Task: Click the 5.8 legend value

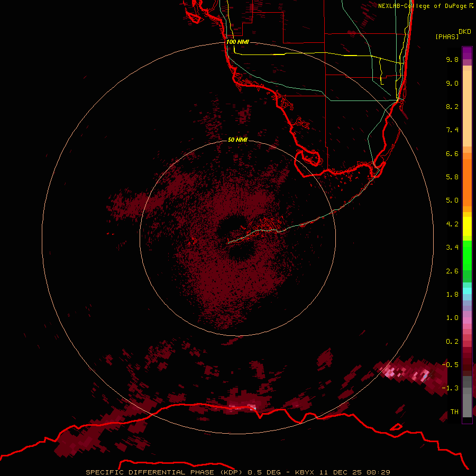Action: pos(452,177)
